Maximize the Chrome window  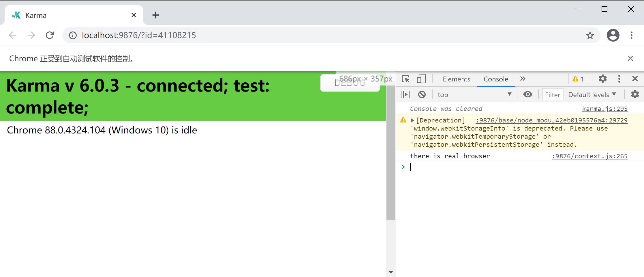click(604, 9)
